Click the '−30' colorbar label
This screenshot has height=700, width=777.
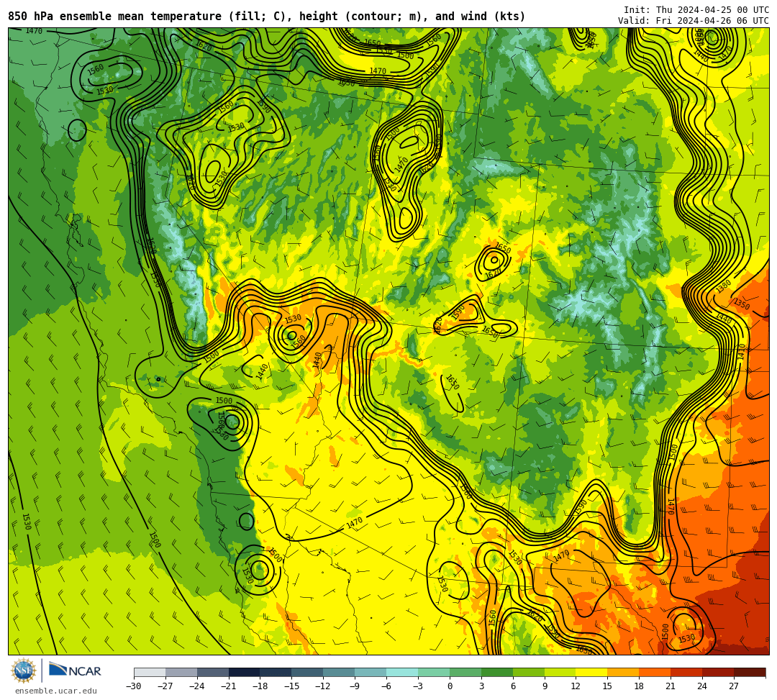click(x=134, y=686)
